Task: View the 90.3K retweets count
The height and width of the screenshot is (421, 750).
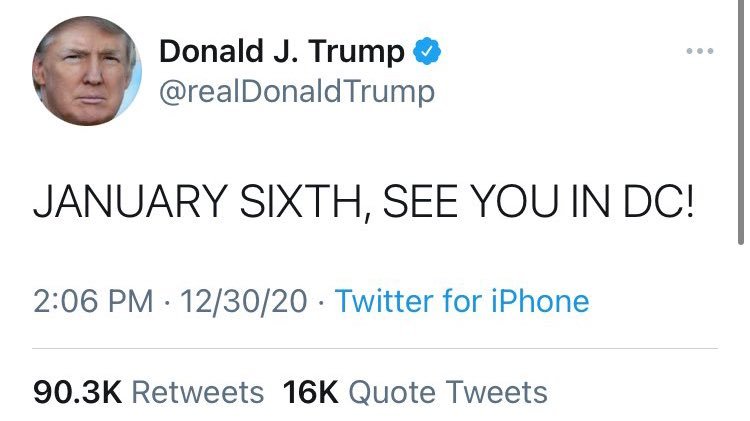Action: 77,391
